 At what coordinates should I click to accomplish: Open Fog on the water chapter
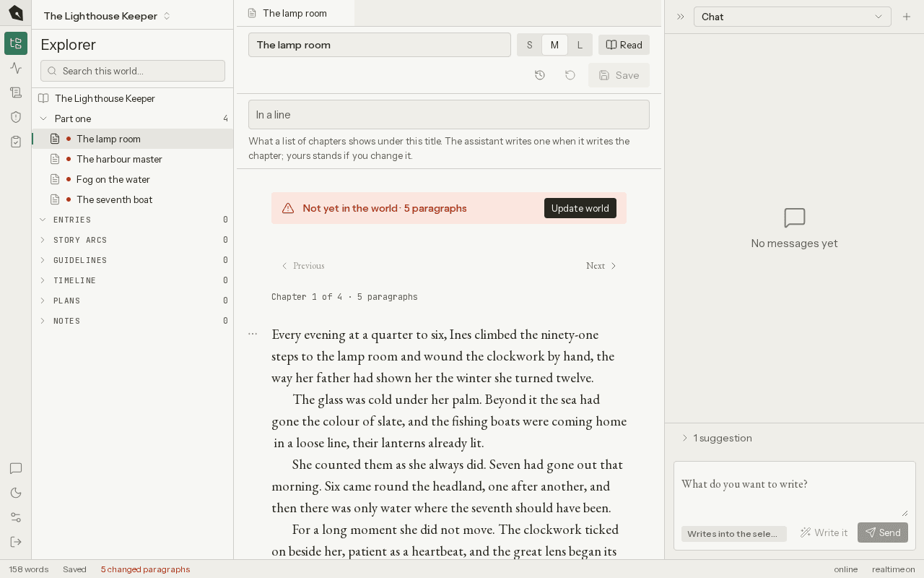133,179
